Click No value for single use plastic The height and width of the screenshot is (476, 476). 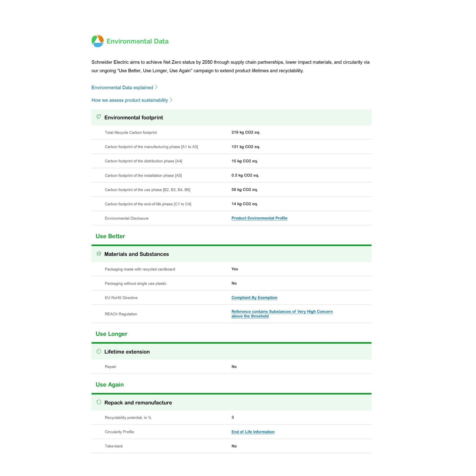pos(234,283)
